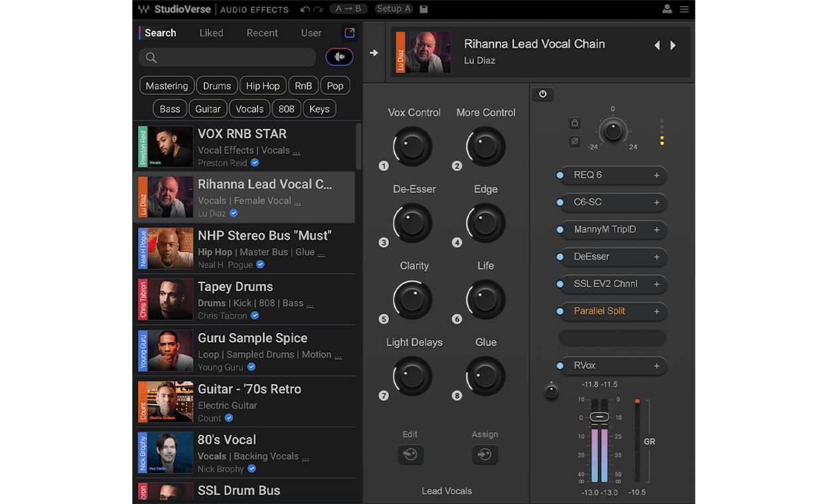Toggle the REQ 6 plugin bypass dot

coord(560,175)
